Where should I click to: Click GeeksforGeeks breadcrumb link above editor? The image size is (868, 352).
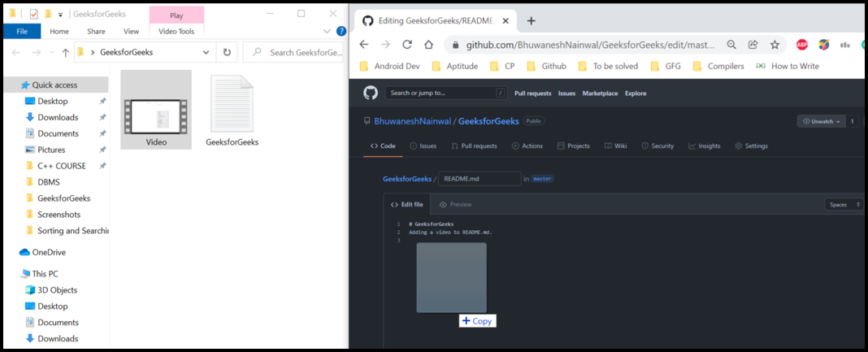pyautogui.click(x=407, y=179)
